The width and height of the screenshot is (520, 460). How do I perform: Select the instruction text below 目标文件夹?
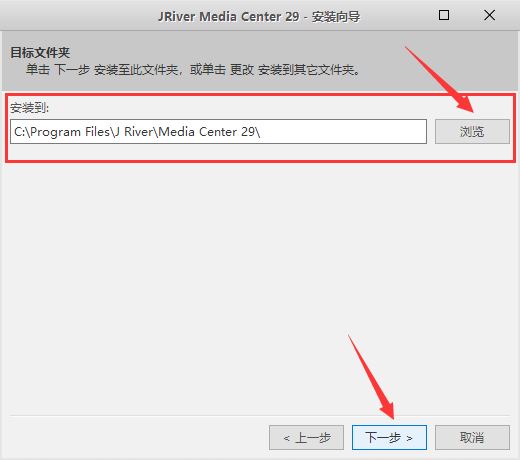point(193,70)
